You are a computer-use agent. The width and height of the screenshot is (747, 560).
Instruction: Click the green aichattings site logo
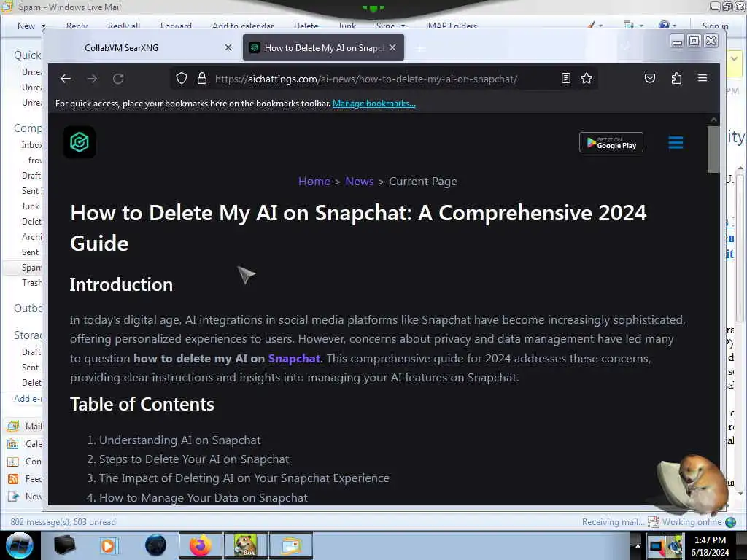tap(80, 142)
